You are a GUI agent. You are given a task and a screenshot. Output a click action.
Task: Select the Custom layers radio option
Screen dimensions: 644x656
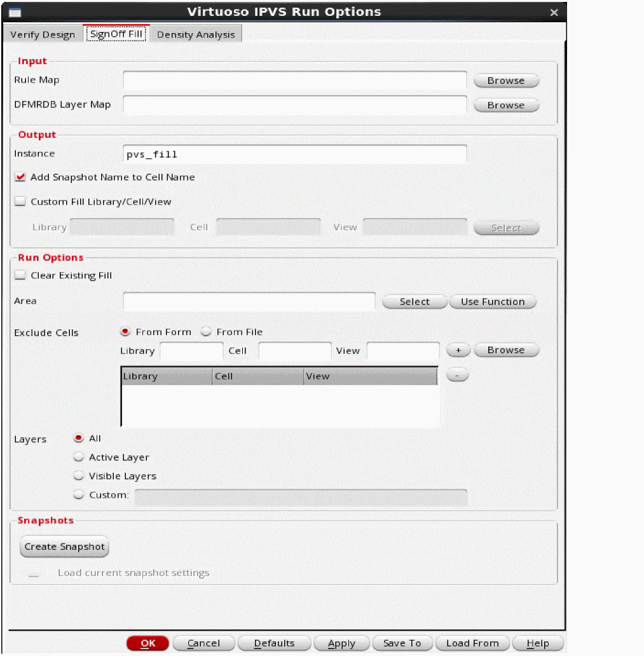pyautogui.click(x=79, y=495)
